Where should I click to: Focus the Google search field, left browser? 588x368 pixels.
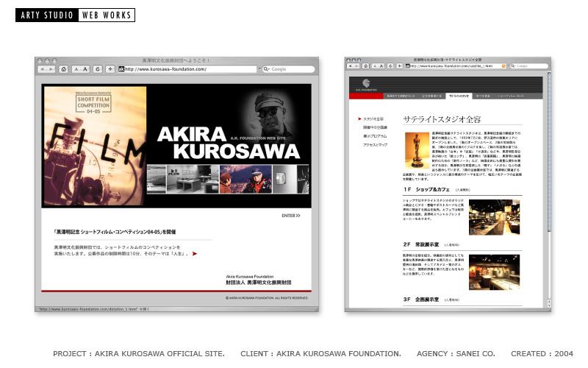click(288, 69)
